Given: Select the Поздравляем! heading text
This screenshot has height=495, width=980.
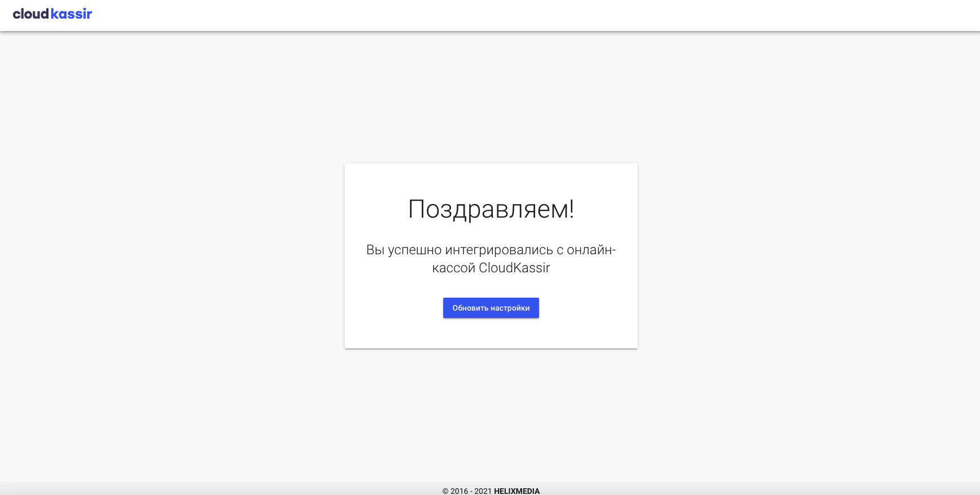Looking at the screenshot, I should pyautogui.click(x=491, y=209).
